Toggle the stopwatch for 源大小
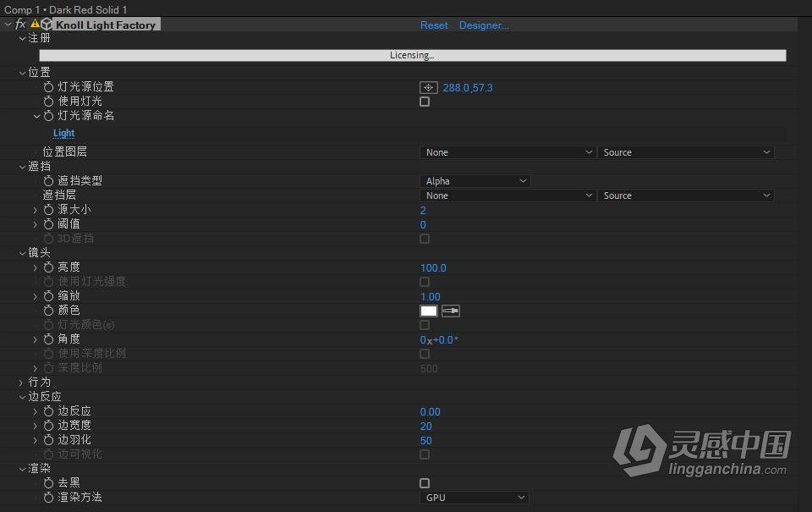Image resolution: width=812 pixels, height=512 pixels. point(49,210)
